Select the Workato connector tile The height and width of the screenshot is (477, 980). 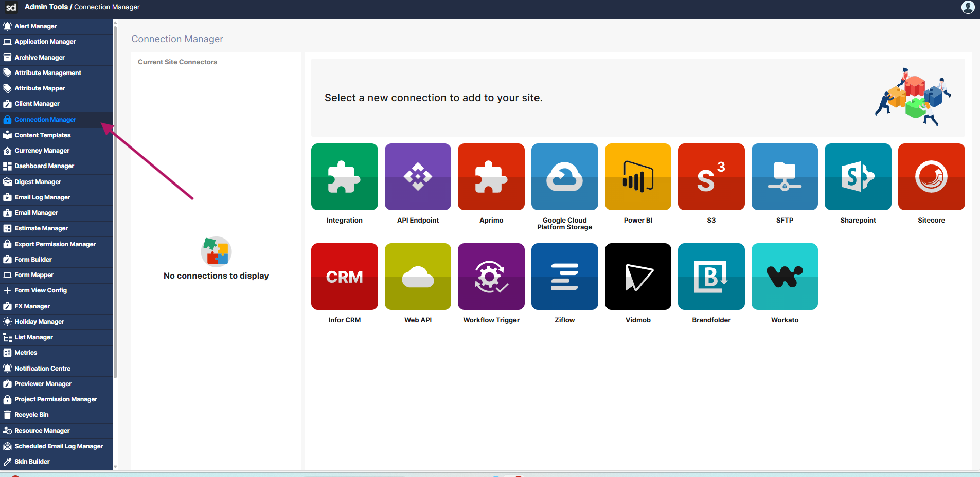[785, 277]
